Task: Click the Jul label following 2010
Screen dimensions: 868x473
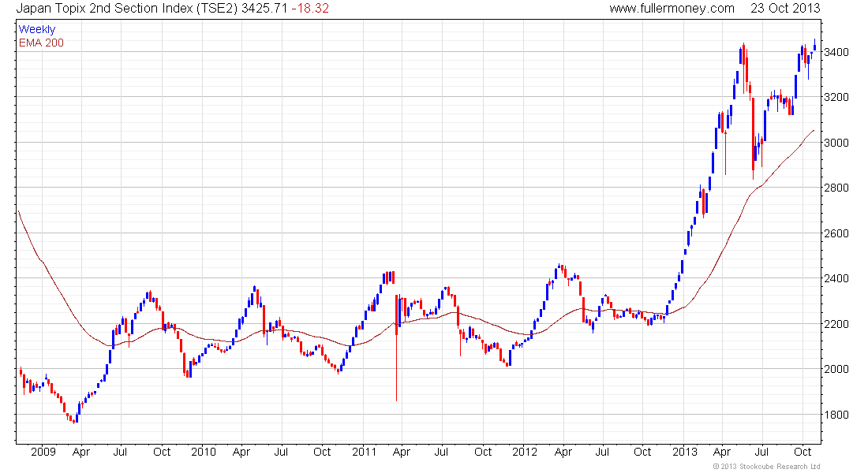Action: click(x=281, y=452)
